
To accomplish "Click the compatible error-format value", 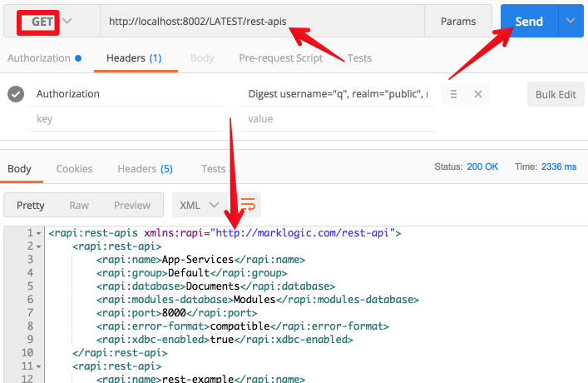I will [x=240, y=326].
